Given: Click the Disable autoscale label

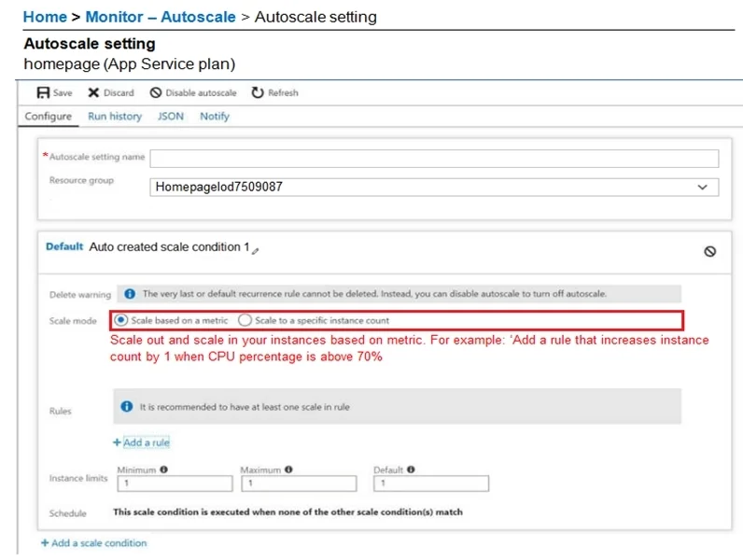Looking at the screenshot, I should [201, 92].
